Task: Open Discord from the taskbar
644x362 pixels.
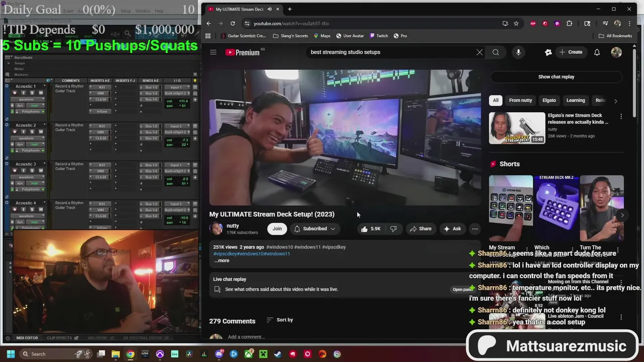Action: coord(219,354)
